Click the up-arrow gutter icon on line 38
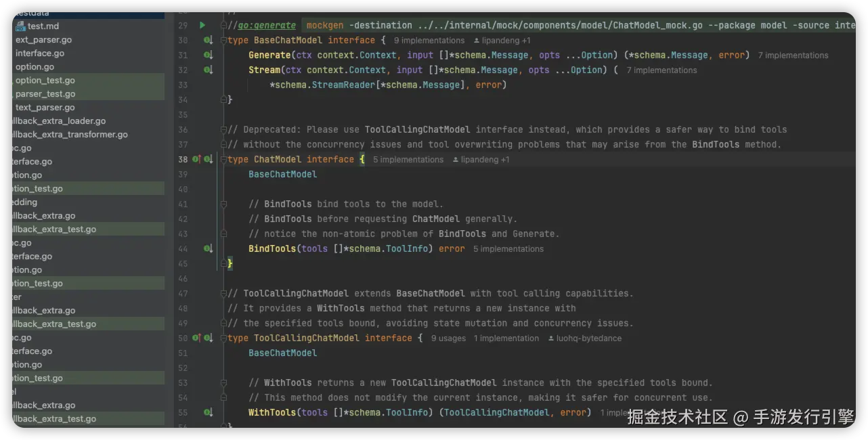This screenshot has height=440, width=868. [197, 160]
